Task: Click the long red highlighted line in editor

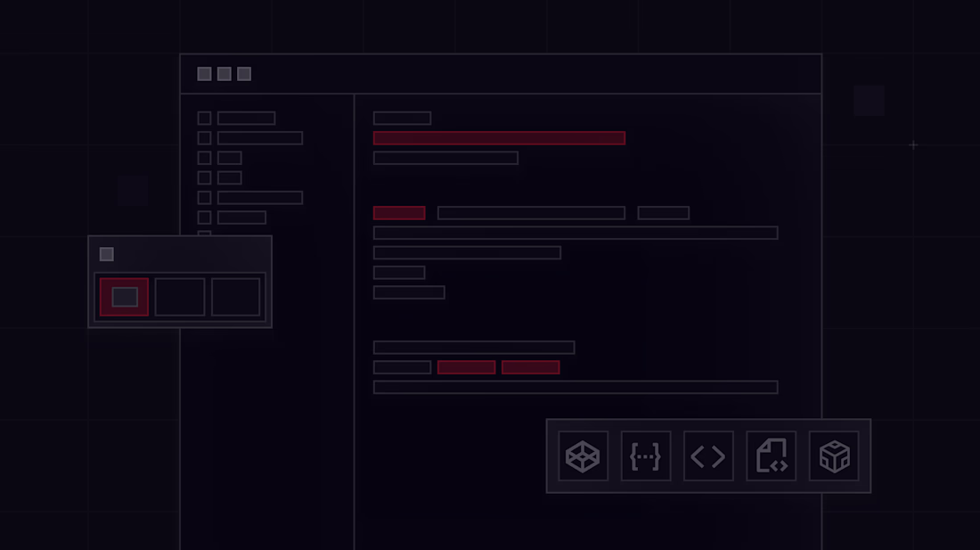Action: click(500, 138)
